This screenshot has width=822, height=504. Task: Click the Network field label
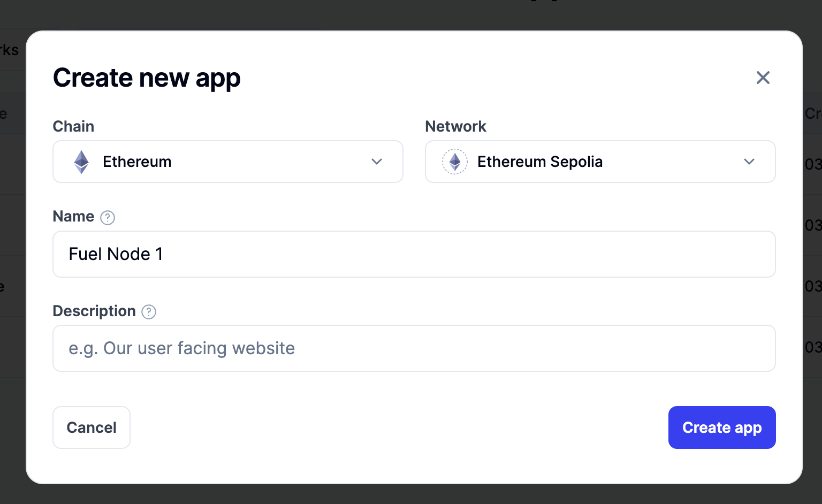click(x=455, y=126)
